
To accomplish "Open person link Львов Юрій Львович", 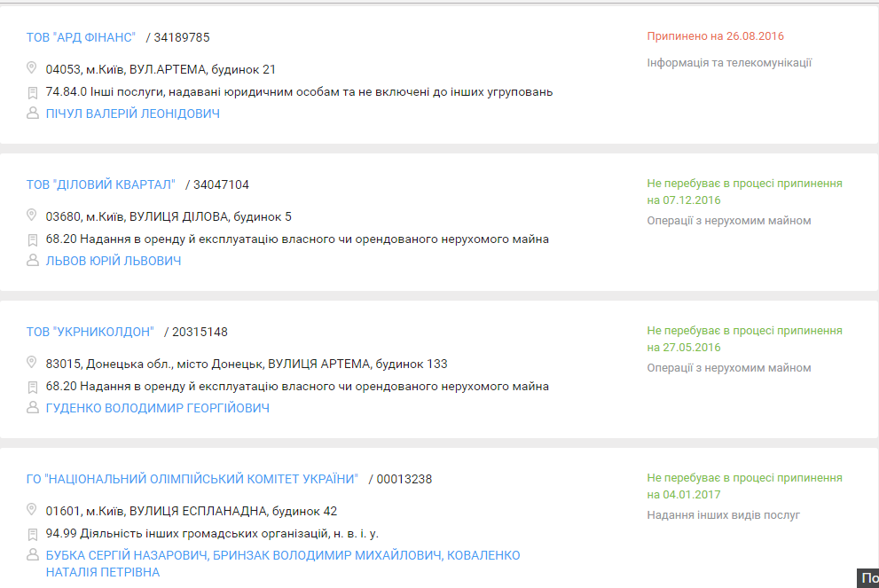I will click(x=114, y=261).
